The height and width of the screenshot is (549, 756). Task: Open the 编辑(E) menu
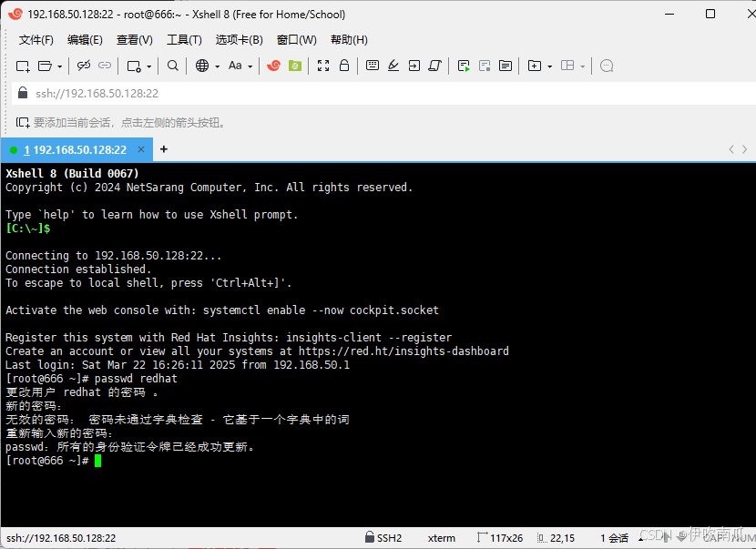[x=85, y=40]
